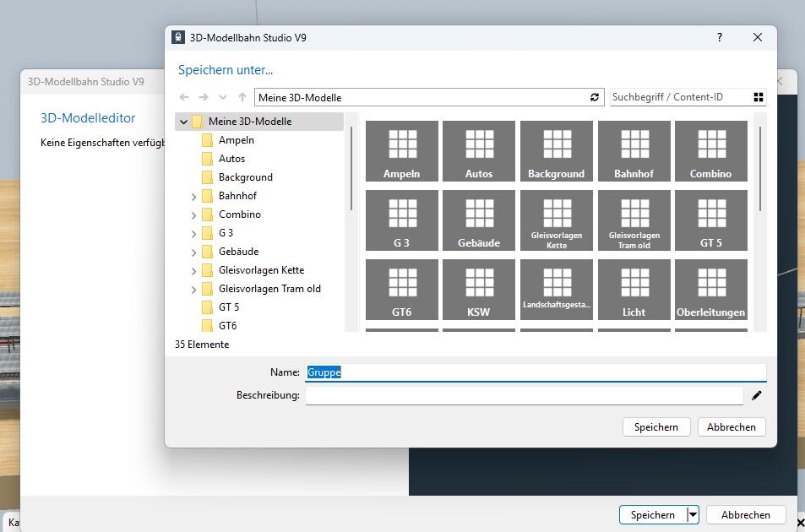
Task: Open the Speichern dropdown arrow in editor
Action: click(693, 514)
